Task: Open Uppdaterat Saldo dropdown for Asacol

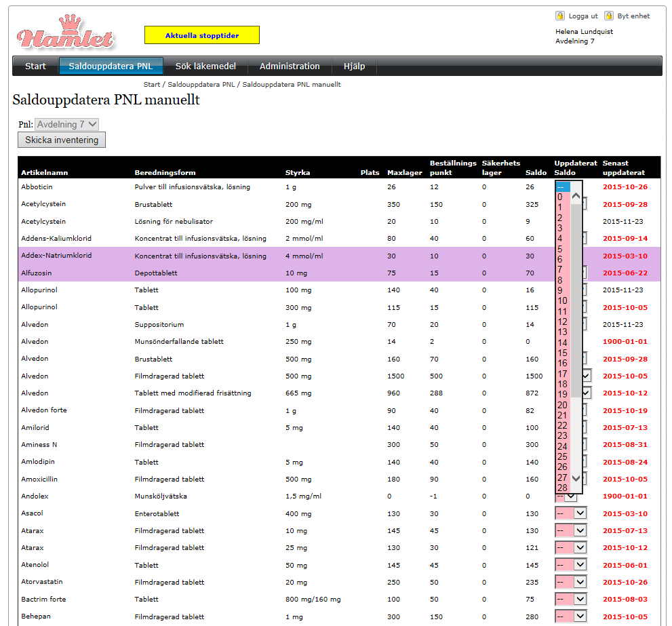Action: click(571, 513)
